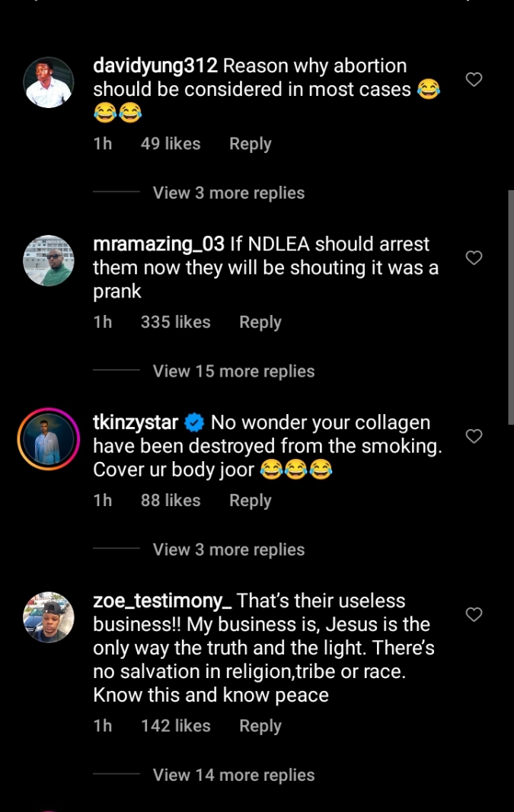
Task: Expand 'View 3 more replies' under davidyung312
Action: (x=228, y=193)
